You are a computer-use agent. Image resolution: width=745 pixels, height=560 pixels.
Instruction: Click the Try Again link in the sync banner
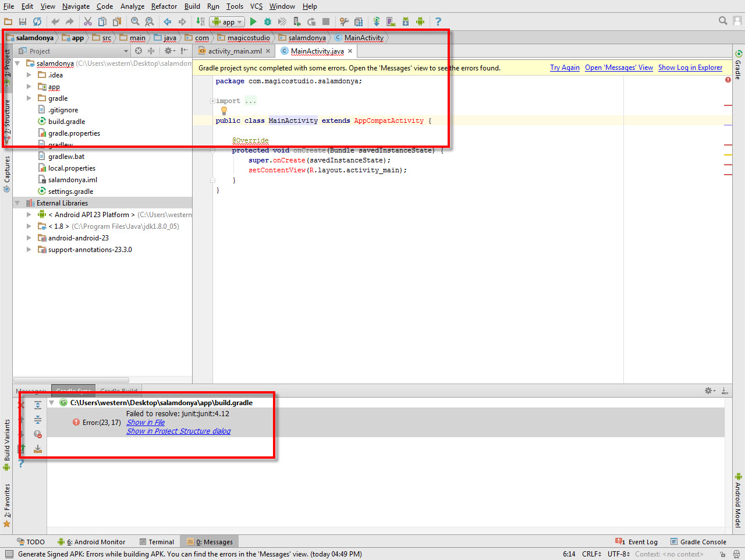[564, 68]
